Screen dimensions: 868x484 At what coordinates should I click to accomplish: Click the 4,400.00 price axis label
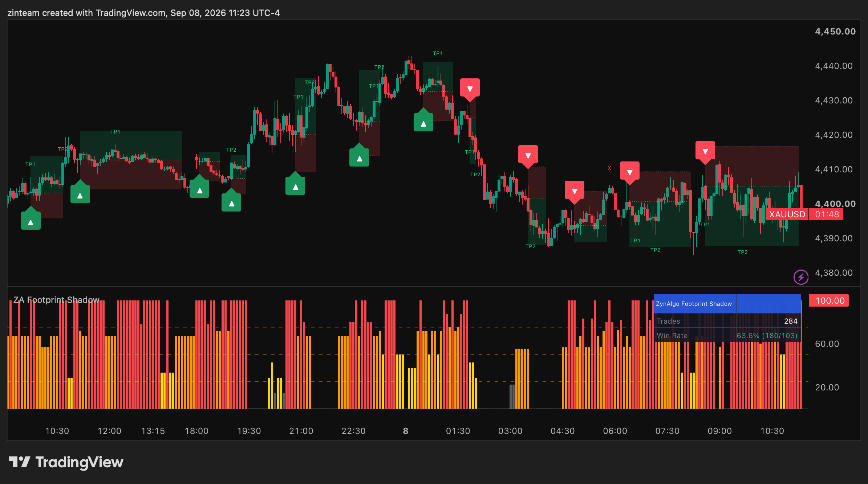(x=835, y=204)
